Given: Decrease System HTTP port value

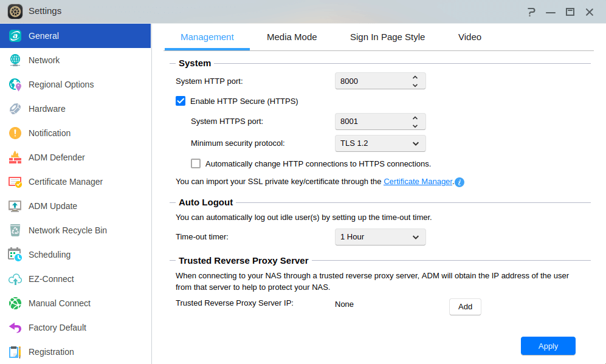Looking at the screenshot, I should tap(415, 86).
